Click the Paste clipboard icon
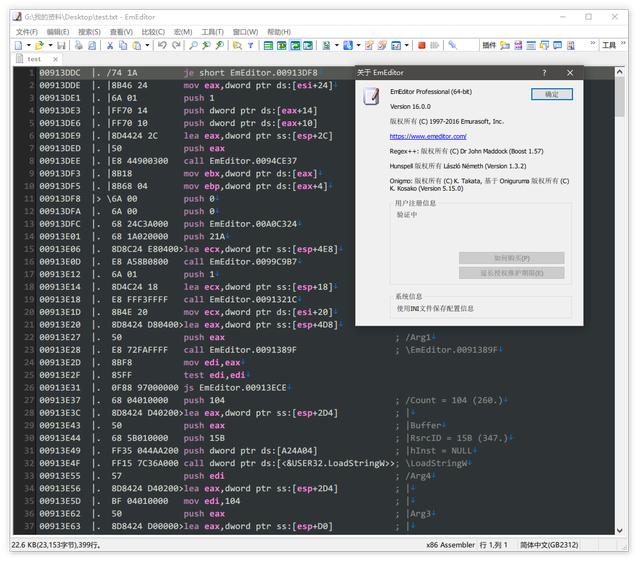Viewport: 640px width, 564px height. 137,45
